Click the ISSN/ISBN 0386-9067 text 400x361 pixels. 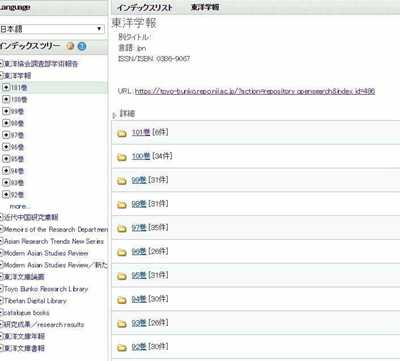[x=154, y=59]
